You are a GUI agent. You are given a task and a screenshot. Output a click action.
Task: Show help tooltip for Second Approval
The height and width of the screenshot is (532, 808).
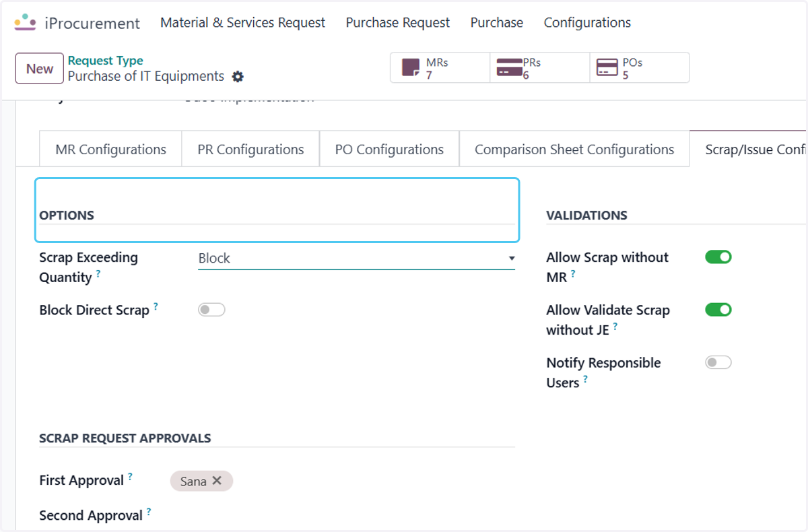pyautogui.click(x=149, y=512)
